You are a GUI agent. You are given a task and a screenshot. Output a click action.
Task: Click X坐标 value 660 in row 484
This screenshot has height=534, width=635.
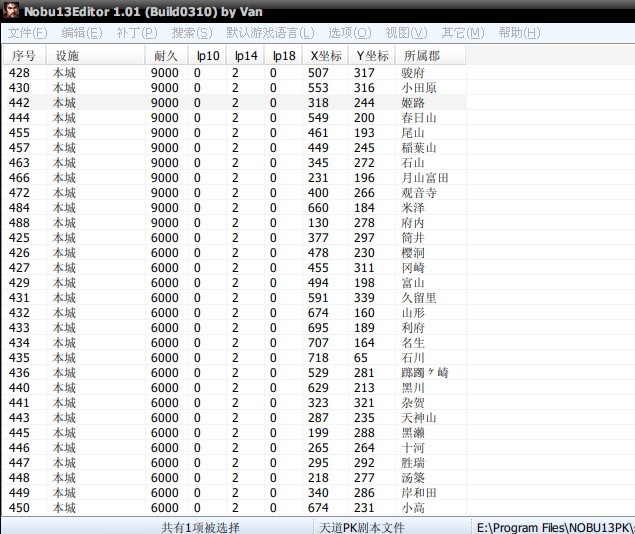click(318, 208)
